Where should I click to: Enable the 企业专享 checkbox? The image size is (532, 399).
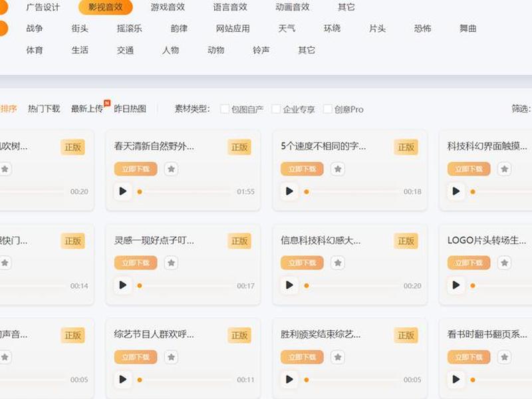(276, 109)
